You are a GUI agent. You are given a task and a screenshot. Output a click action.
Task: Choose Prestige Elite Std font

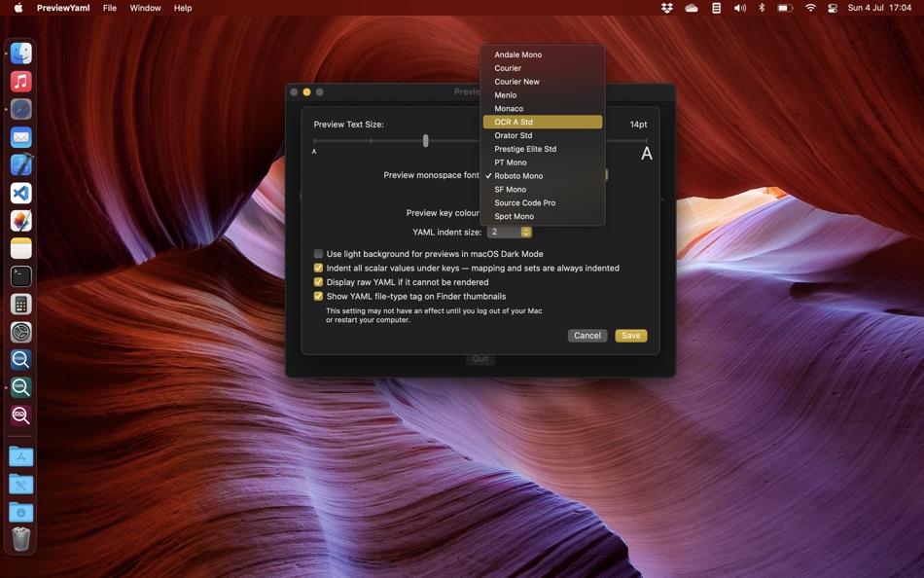543,149
